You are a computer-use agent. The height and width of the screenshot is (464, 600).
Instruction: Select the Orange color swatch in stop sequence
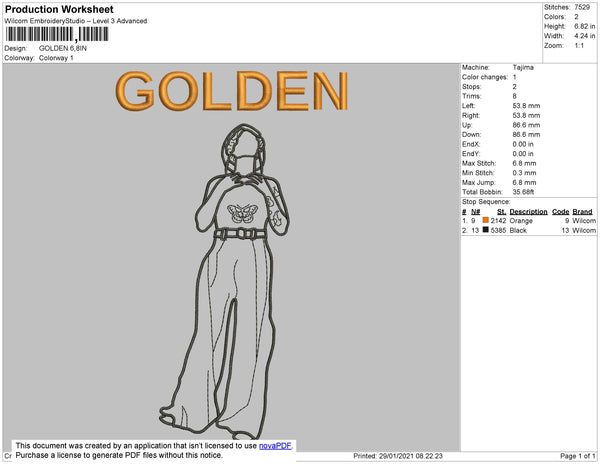(486, 220)
